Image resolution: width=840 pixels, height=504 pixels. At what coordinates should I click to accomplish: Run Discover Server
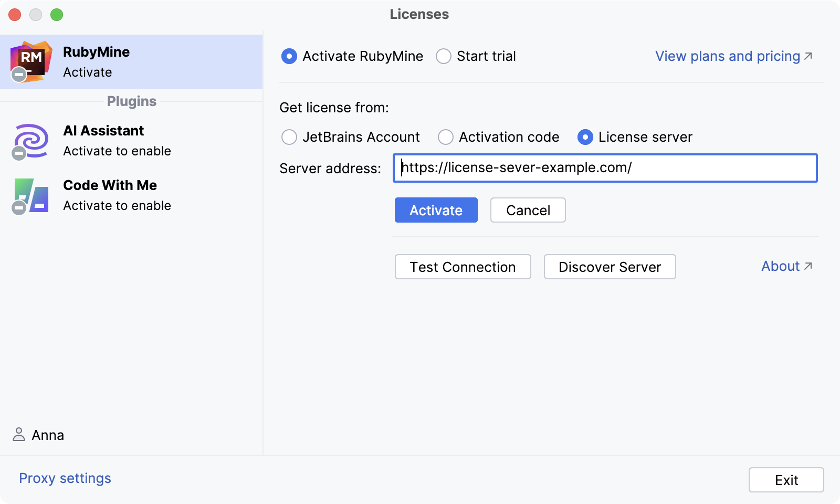pyautogui.click(x=610, y=267)
